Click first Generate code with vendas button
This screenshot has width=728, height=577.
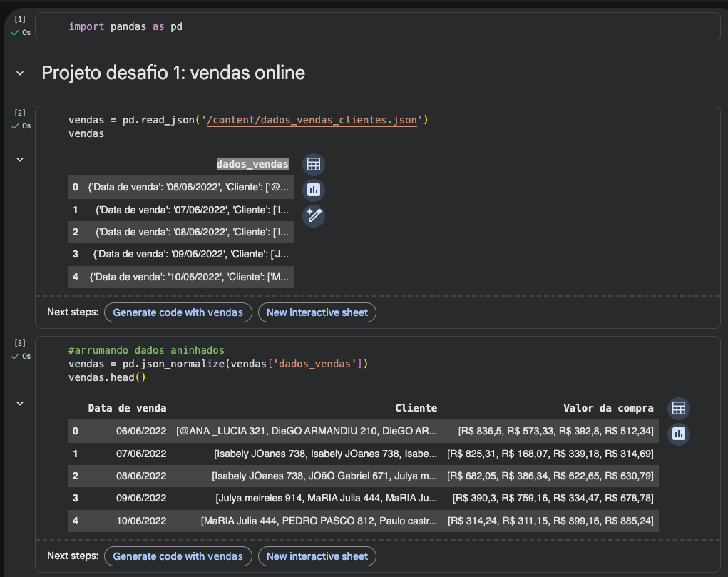click(x=178, y=312)
